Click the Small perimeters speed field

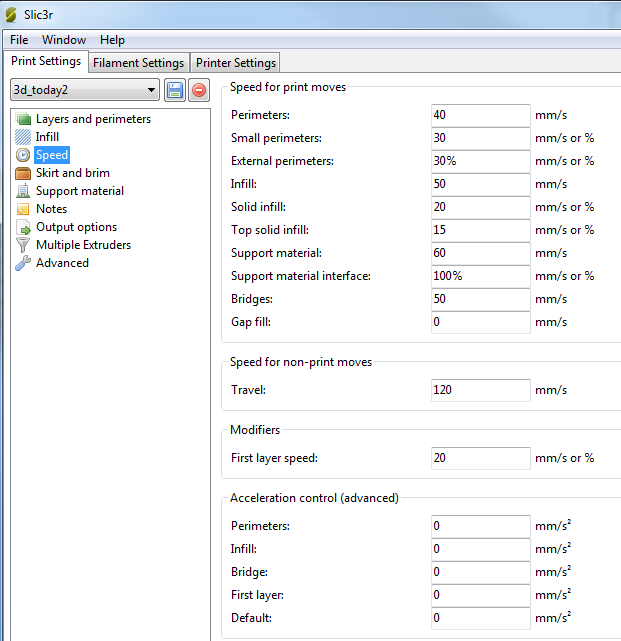click(481, 138)
